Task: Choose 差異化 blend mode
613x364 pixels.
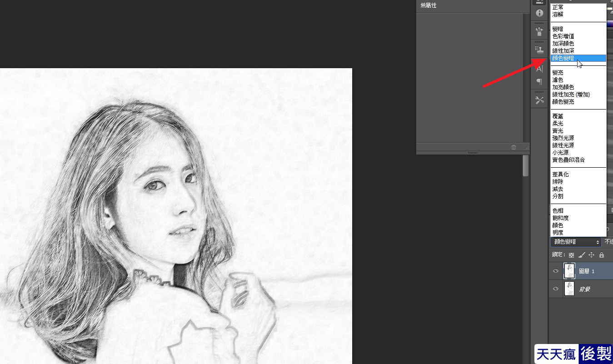Action: pyautogui.click(x=578, y=175)
